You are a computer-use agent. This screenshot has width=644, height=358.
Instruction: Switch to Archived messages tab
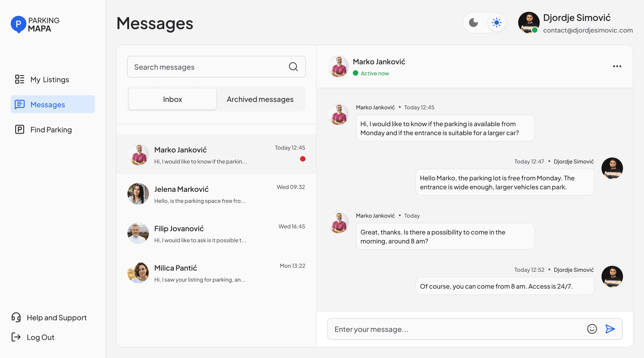tap(260, 99)
